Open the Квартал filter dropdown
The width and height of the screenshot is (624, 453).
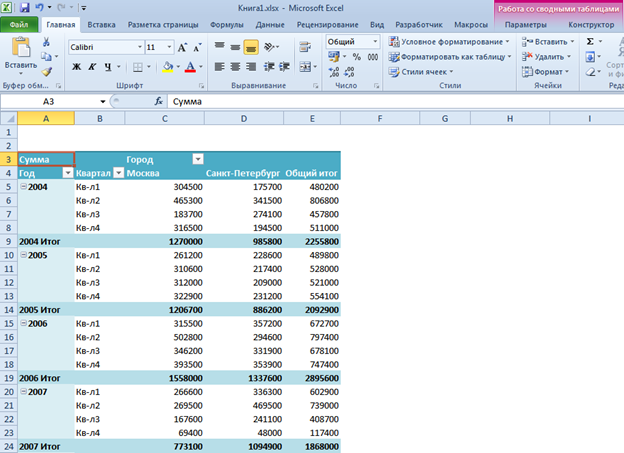pyautogui.click(x=119, y=173)
